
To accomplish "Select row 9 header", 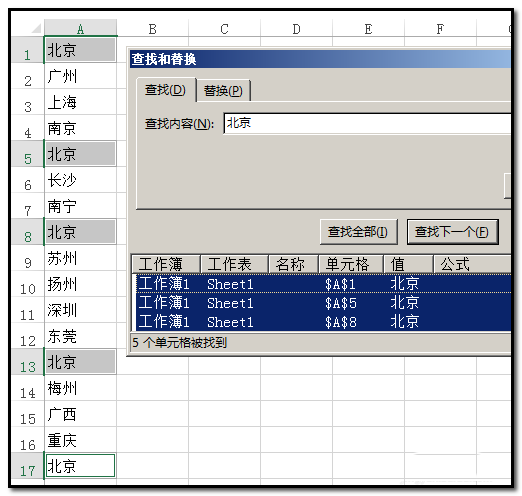I will click(x=28, y=258).
